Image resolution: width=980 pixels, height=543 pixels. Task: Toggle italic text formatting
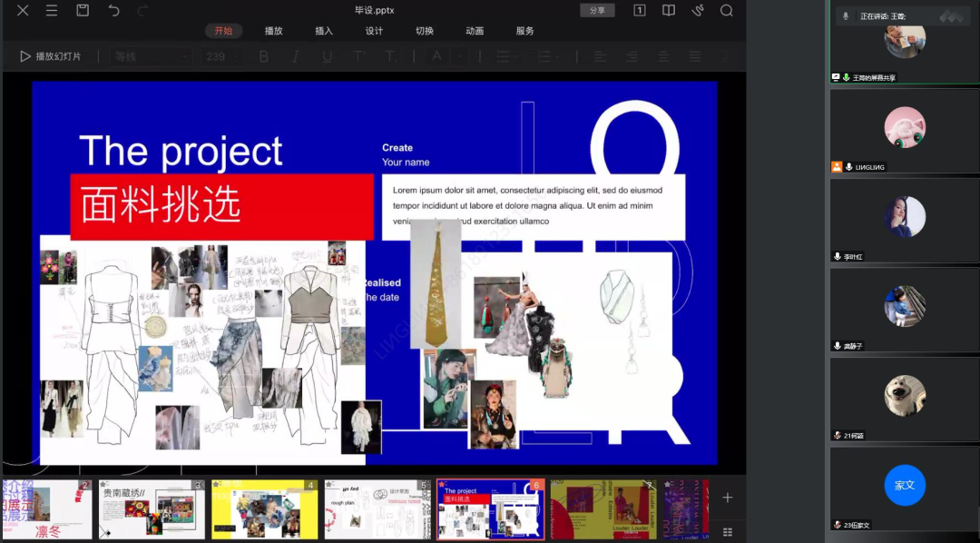(296, 56)
